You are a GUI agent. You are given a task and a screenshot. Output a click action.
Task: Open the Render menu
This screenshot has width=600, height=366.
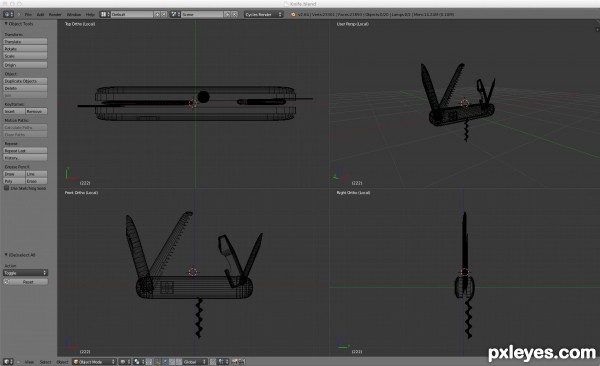point(55,15)
